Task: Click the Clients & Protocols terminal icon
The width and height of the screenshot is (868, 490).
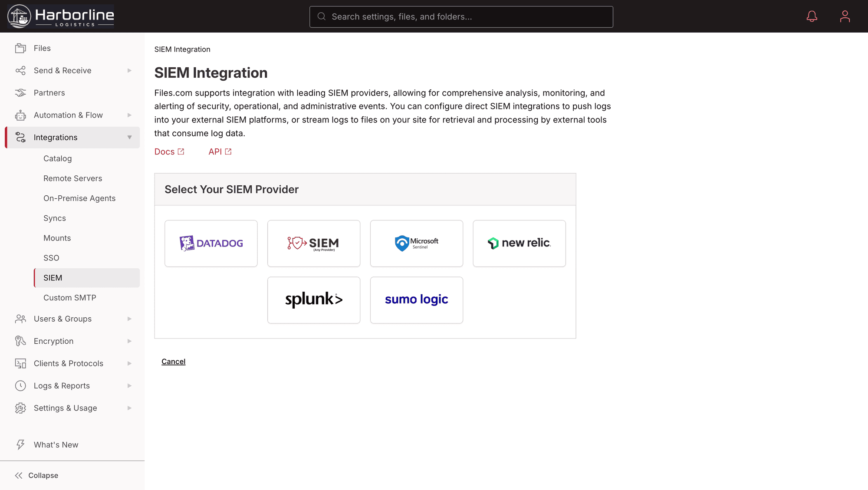Action: [20, 363]
